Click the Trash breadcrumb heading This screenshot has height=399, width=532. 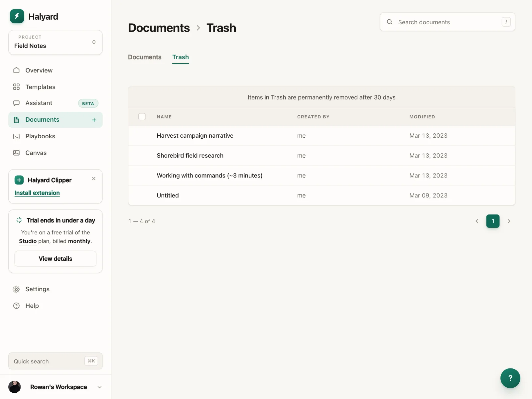pos(221,28)
